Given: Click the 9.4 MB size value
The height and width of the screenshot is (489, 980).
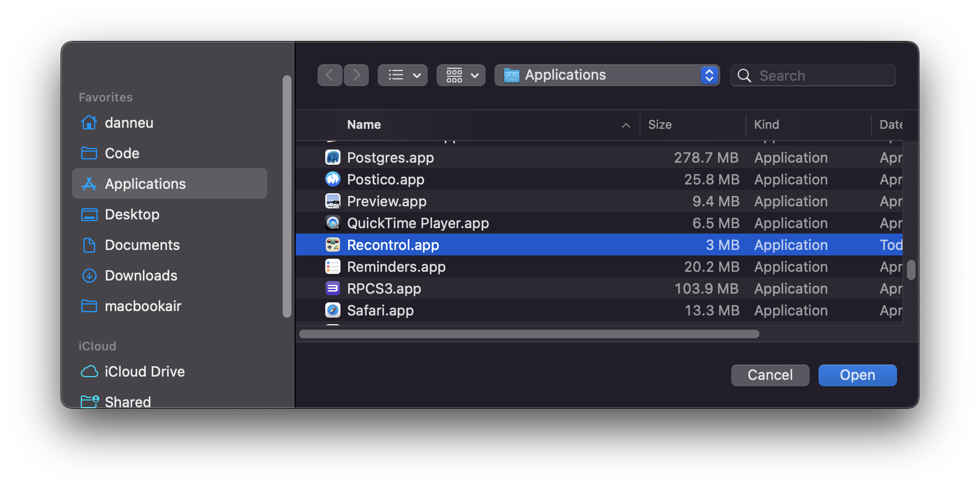Looking at the screenshot, I should click(x=716, y=201).
